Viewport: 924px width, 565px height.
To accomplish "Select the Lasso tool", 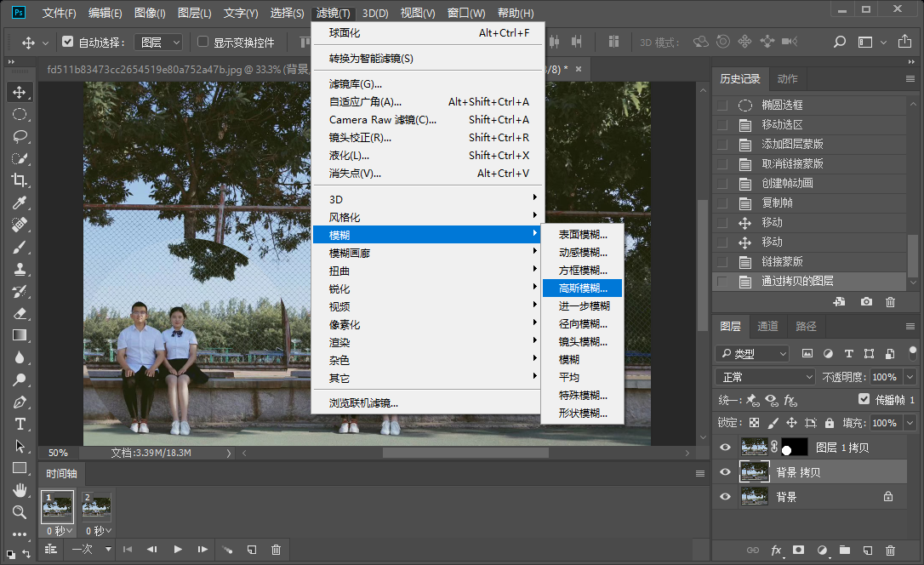I will click(20, 137).
